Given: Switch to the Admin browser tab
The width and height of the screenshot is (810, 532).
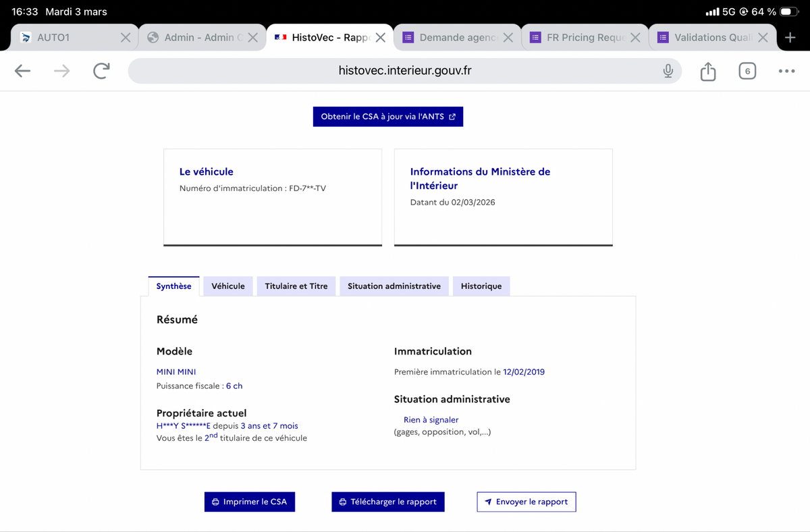Looking at the screenshot, I should click(196, 38).
